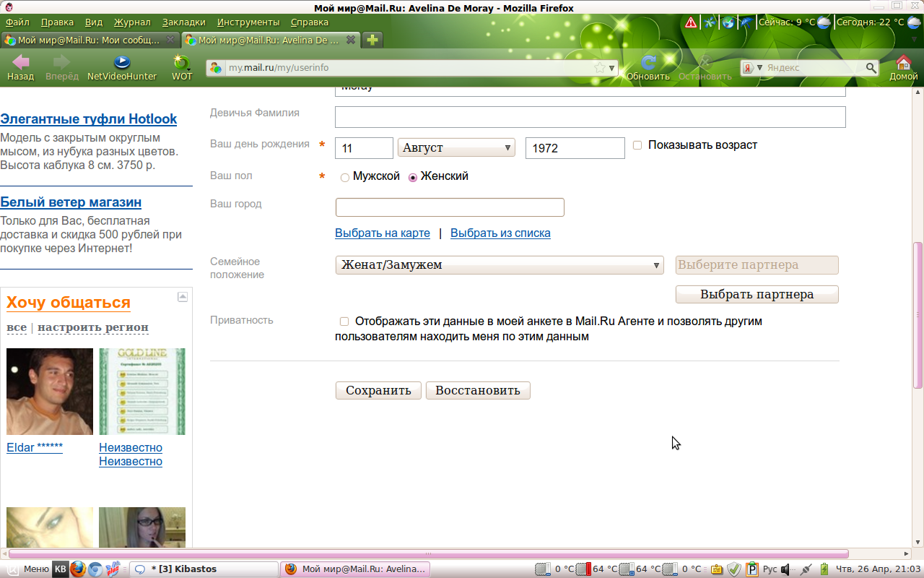
Task: Open the Элегантные туфли Hotlook ad link
Action: tap(88, 119)
